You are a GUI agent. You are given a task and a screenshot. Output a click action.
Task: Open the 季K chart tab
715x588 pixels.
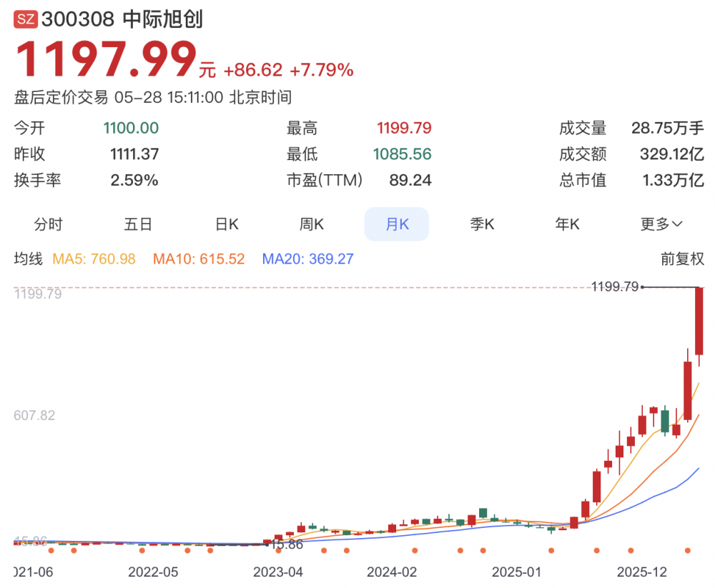pos(482,224)
